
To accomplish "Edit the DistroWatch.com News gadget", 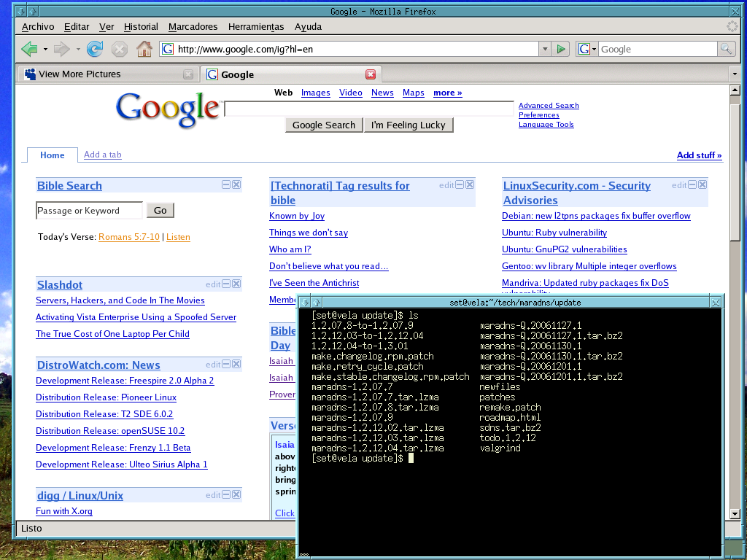I will coord(213,365).
